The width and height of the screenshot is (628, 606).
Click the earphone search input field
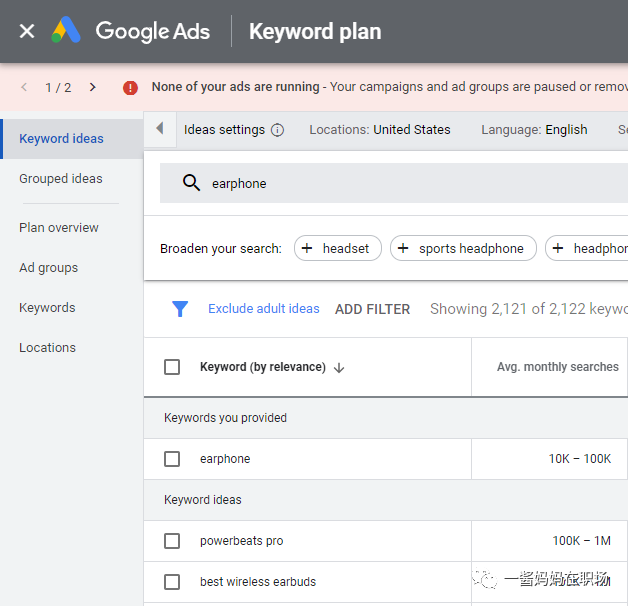(400, 184)
